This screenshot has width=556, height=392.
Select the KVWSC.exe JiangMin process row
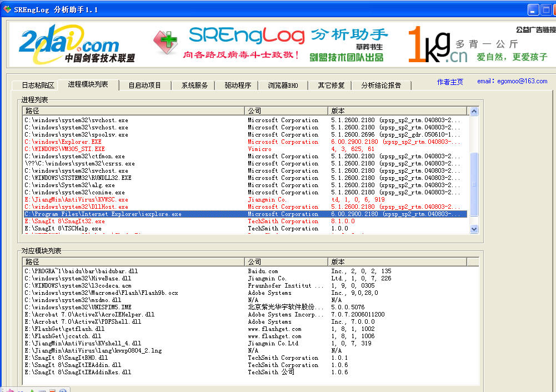pyautogui.click(x=246, y=199)
